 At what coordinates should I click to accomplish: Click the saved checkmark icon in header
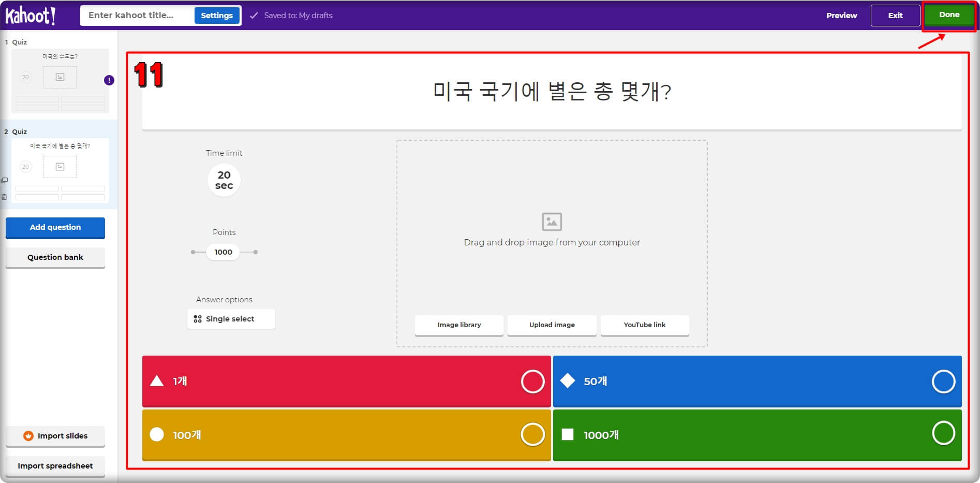(254, 16)
